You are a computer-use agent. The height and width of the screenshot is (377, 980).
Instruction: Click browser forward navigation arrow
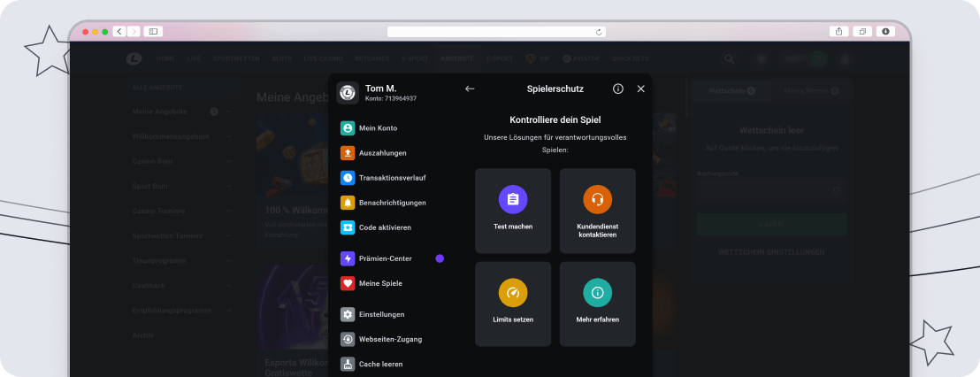click(x=134, y=31)
